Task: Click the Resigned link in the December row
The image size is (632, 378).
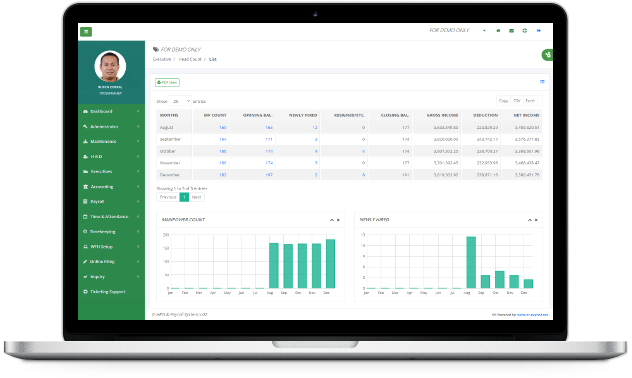Action: coord(364,175)
